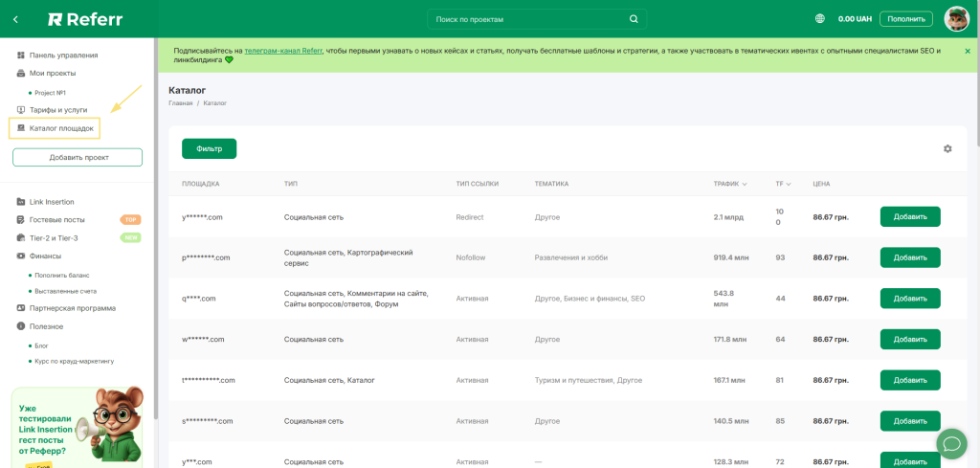Select Project №1 in sidebar tree
980x468 pixels.
point(50,93)
